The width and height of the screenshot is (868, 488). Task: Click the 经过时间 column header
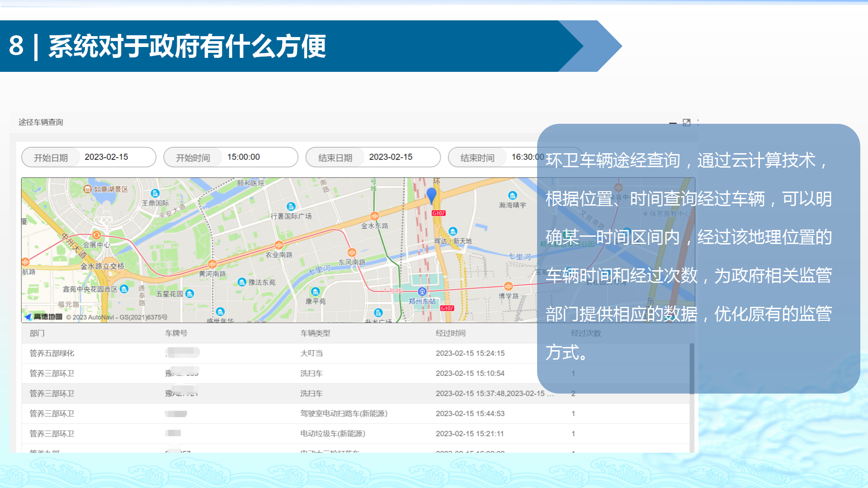[x=451, y=333]
